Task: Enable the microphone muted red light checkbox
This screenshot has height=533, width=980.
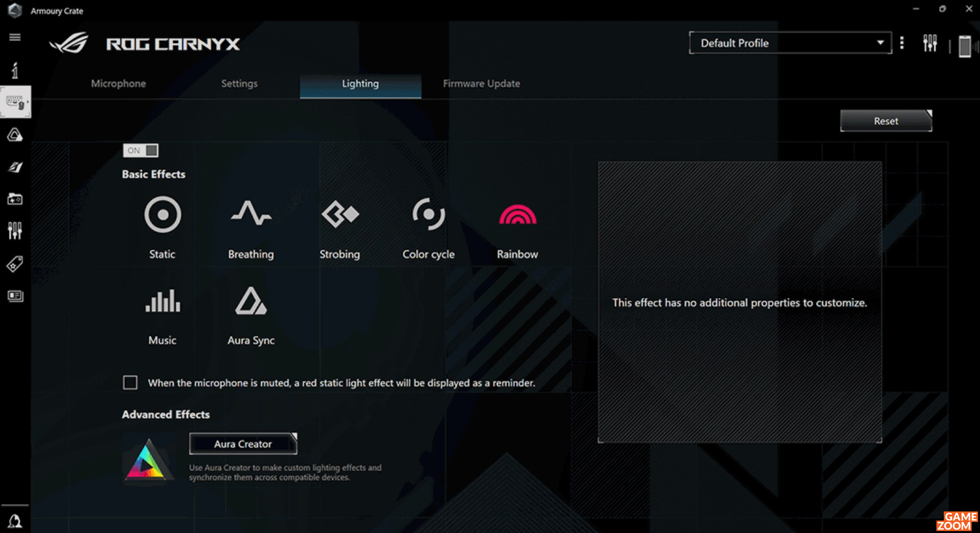Action: tap(130, 382)
